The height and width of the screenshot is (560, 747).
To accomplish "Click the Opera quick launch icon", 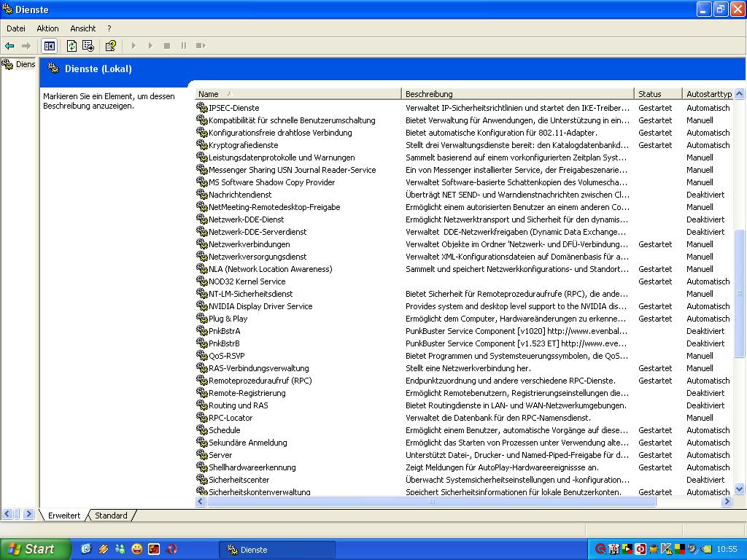I will [x=171, y=549].
